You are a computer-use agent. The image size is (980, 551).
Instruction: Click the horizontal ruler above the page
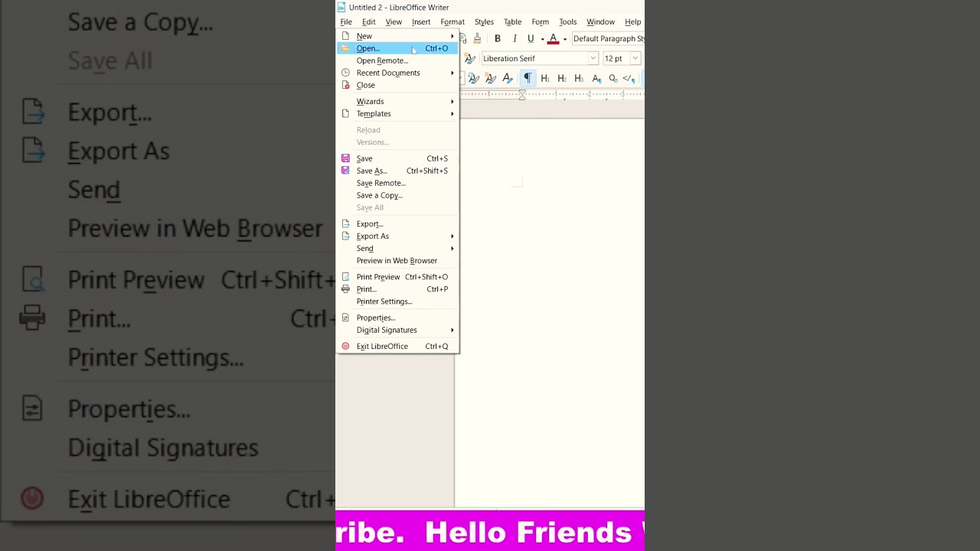[x=552, y=94]
